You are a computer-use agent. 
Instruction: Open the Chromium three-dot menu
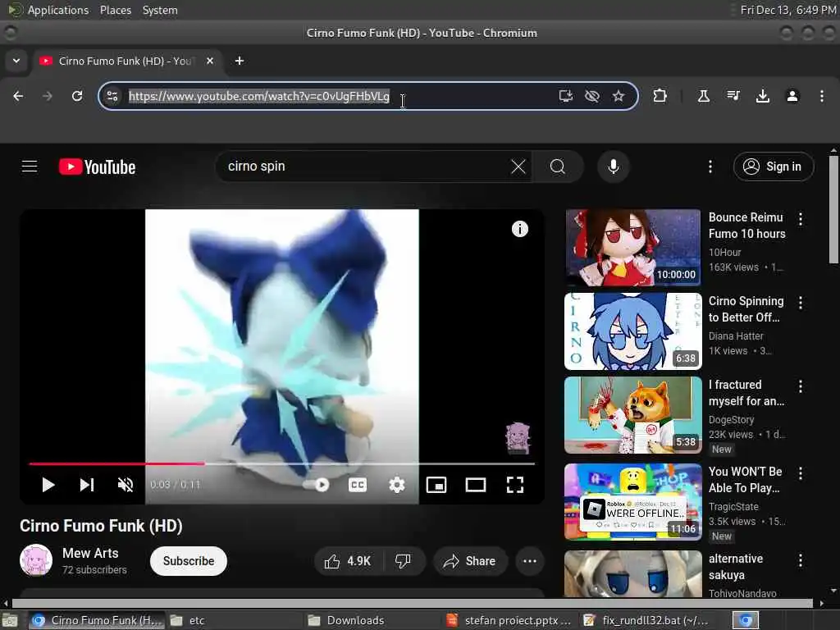click(x=822, y=97)
